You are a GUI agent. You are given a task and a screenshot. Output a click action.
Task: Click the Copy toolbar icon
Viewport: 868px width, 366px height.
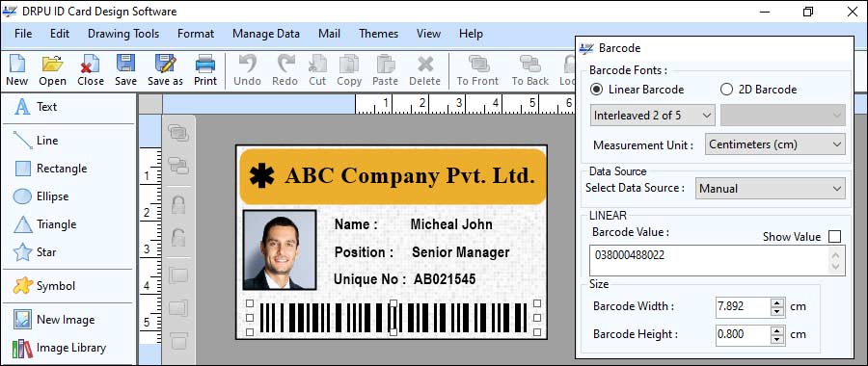[x=349, y=64]
